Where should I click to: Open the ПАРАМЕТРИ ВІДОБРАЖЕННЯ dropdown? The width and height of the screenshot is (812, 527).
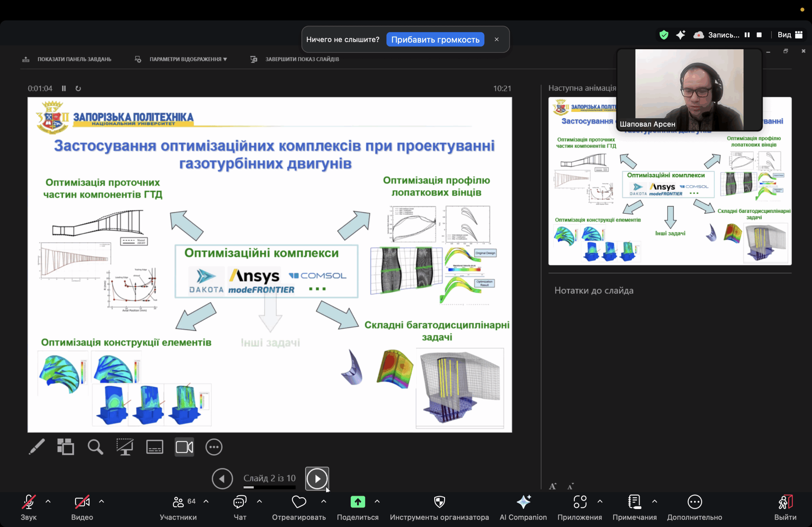[188, 59]
